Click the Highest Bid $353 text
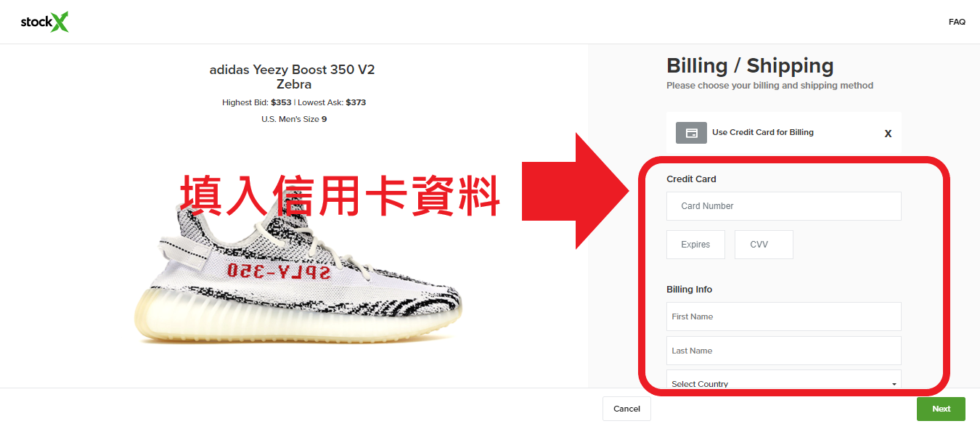This screenshot has width=980, height=429. [256, 102]
